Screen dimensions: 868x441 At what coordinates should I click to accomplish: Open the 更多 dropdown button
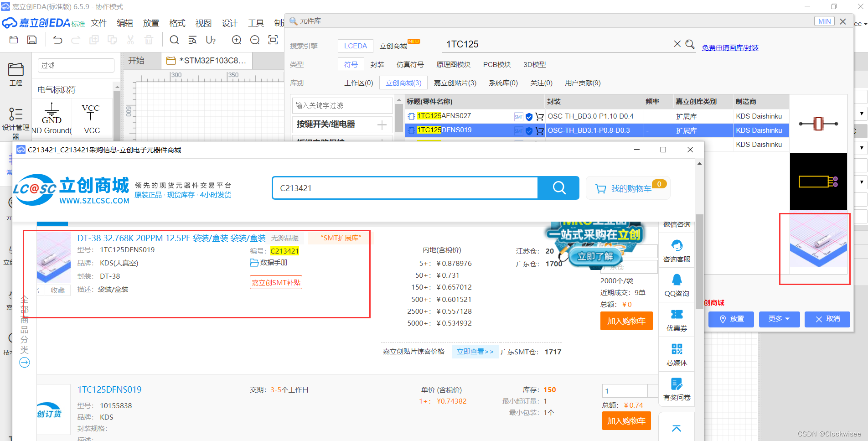click(779, 319)
